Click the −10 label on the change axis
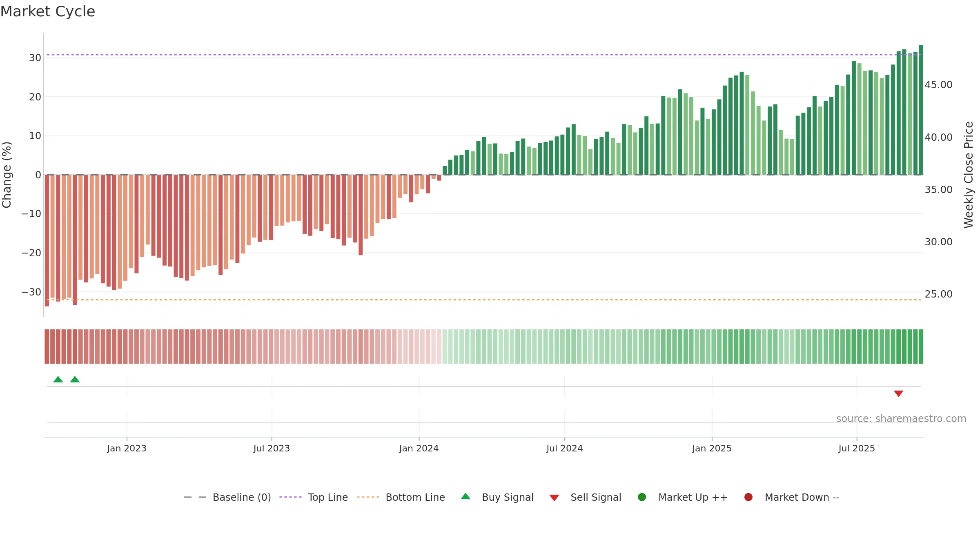This screenshot has height=551, width=980. click(x=31, y=214)
